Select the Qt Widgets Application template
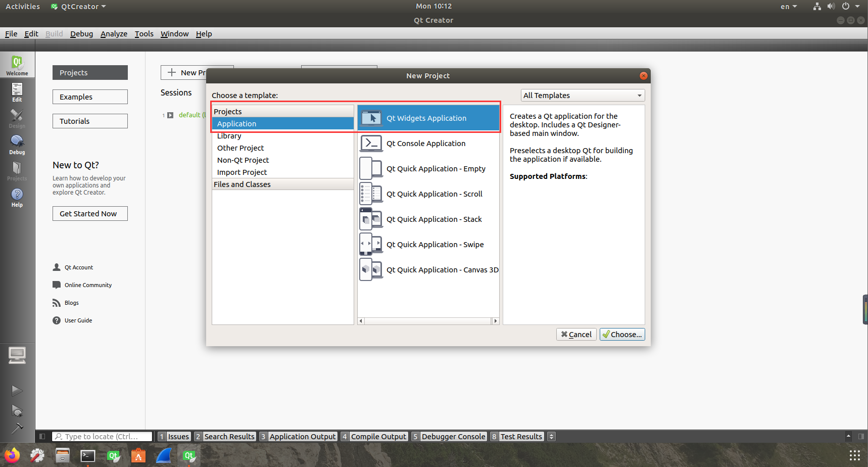This screenshot has width=868, height=467. (428, 118)
